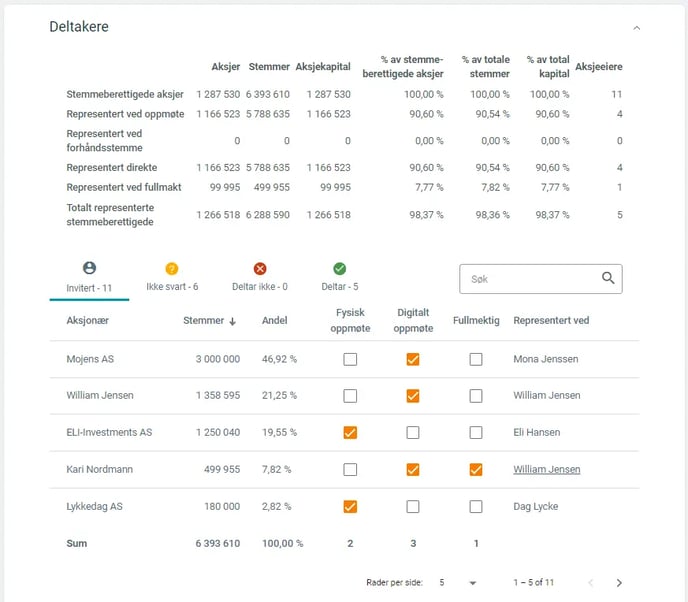Click the Mona Jenssen representative name
Viewport: 688px width, 602px height.
(546, 359)
